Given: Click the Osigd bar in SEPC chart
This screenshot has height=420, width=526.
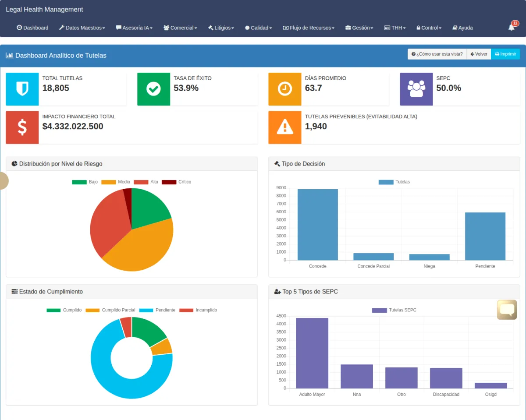Looking at the screenshot, I should point(491,385).
